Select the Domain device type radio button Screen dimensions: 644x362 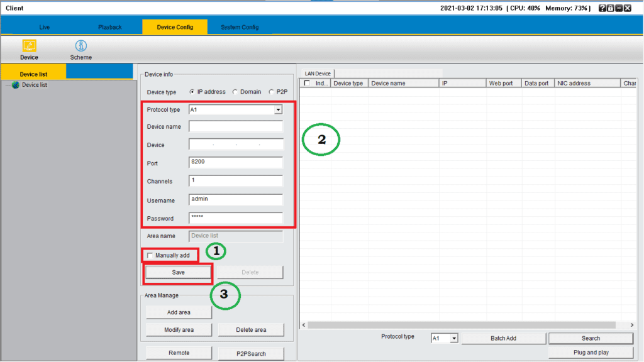point(235,92)
